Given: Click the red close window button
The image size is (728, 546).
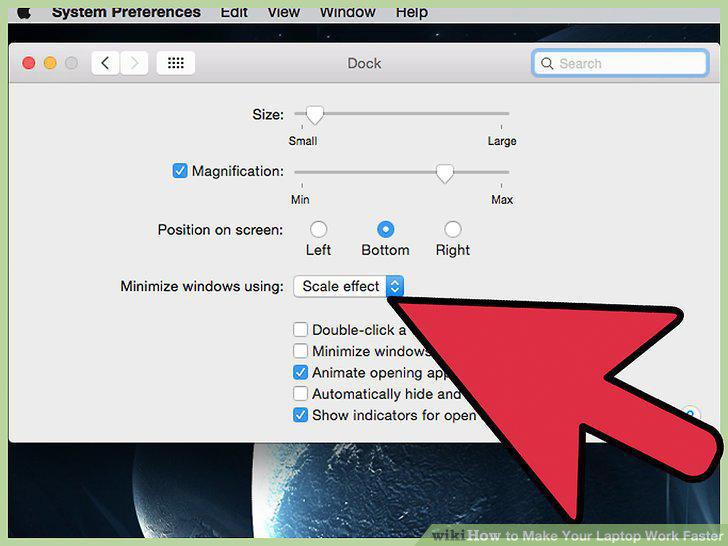Looking at the screenshot, I should click(29, 63).
